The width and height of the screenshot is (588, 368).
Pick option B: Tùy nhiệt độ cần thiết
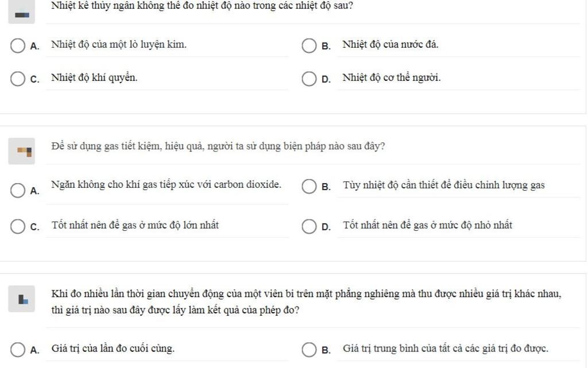tap(309, 186)
